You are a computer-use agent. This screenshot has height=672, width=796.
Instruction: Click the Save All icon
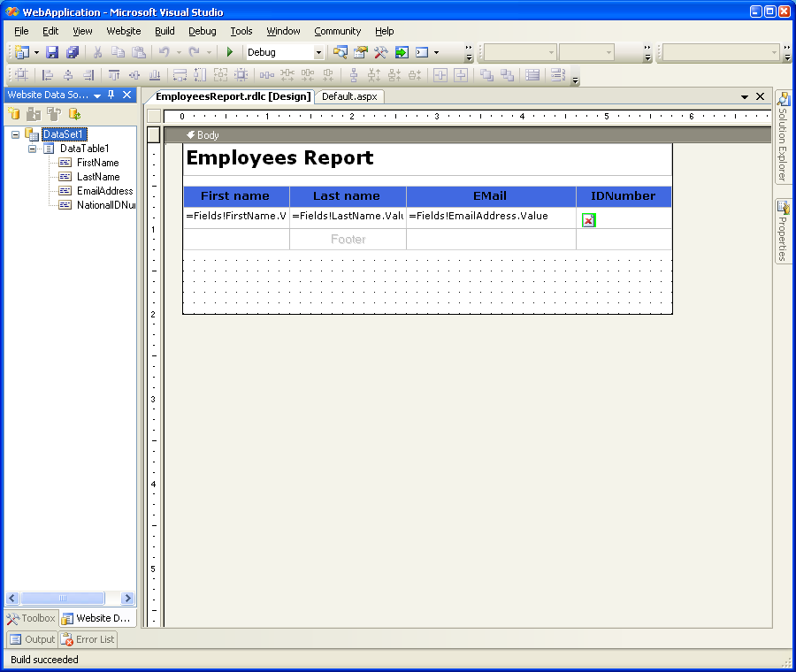click(73, 52)
